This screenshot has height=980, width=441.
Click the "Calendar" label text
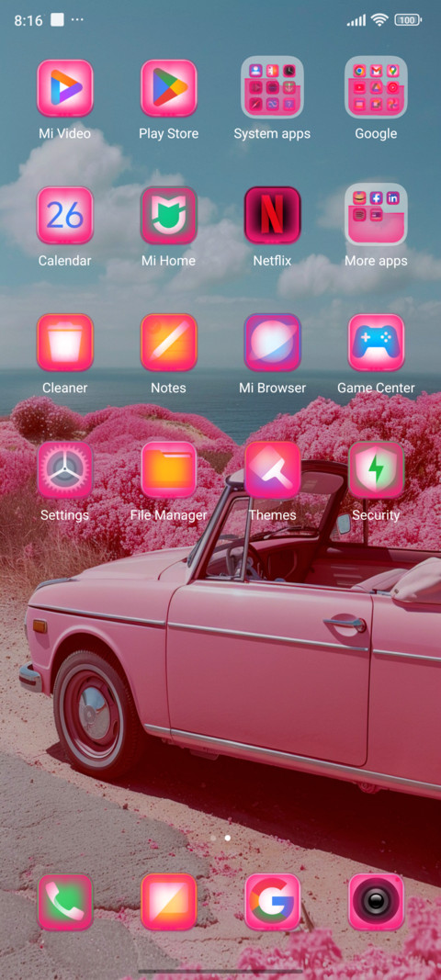point(65,261)
